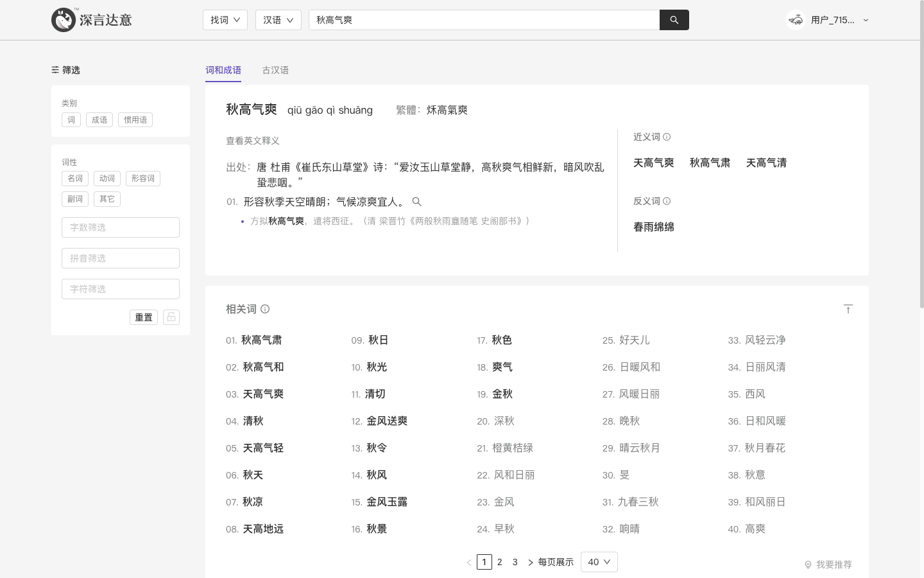Click the search magnifier button in search bar

pyautogui.click(x=674, y=20)
